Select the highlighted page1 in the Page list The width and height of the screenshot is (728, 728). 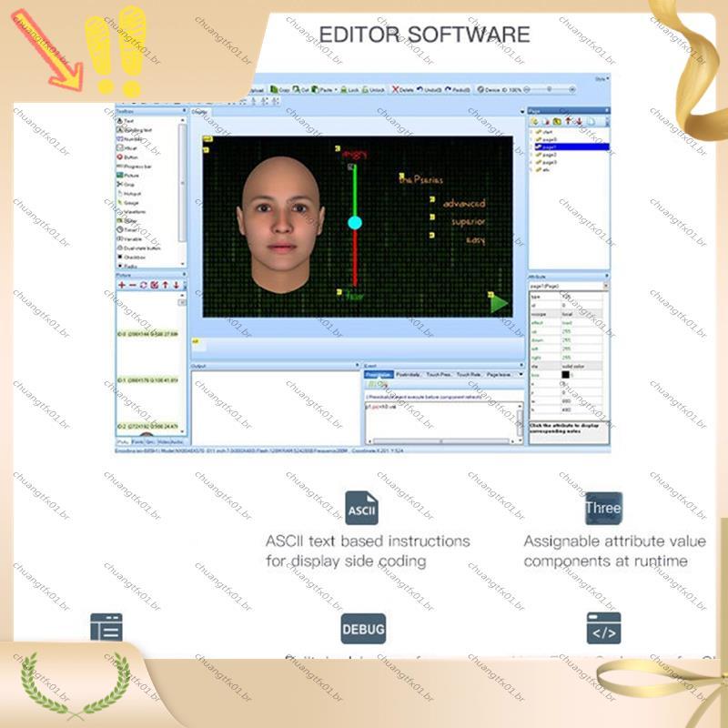(x=572, y=147)
